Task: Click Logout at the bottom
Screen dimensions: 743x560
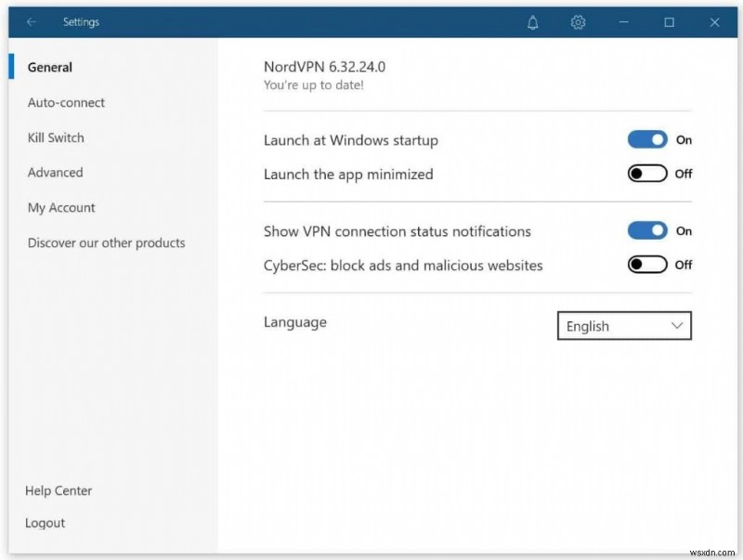Action: click(x=45, y=523)
